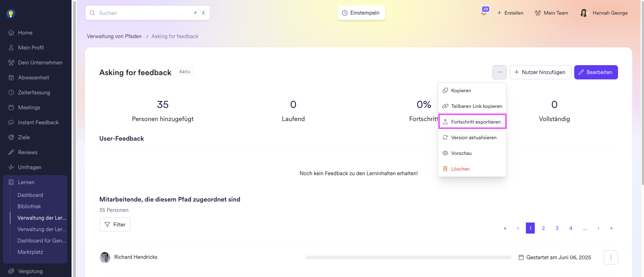Open the Filter options for employees

coord(115,225)
